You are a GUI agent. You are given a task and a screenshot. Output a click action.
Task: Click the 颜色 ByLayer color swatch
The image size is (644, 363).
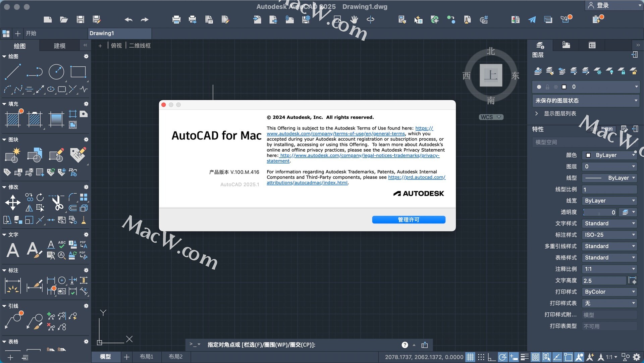click(588, 155)
